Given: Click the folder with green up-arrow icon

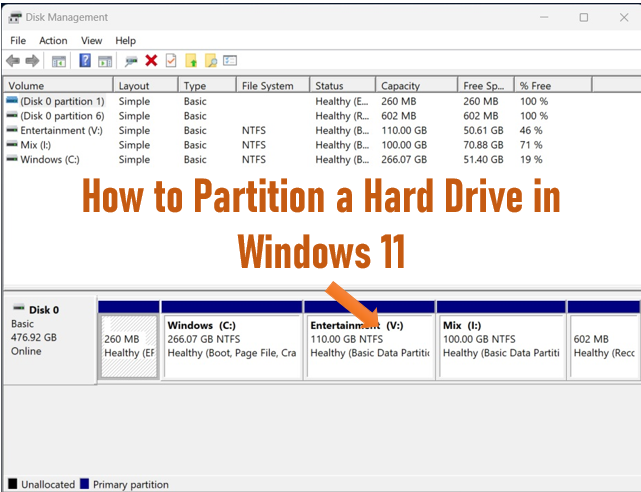Looking at the screenshot, I should 192,62.
